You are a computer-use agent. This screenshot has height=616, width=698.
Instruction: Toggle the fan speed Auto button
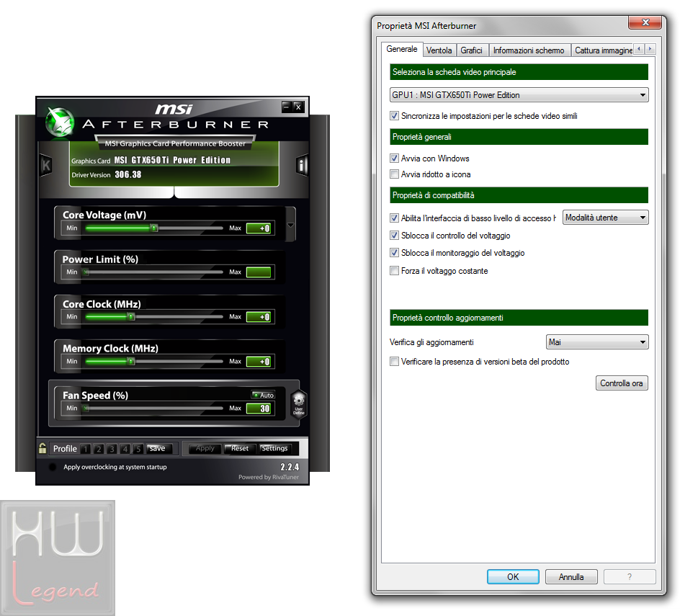[x=263, y=395]
